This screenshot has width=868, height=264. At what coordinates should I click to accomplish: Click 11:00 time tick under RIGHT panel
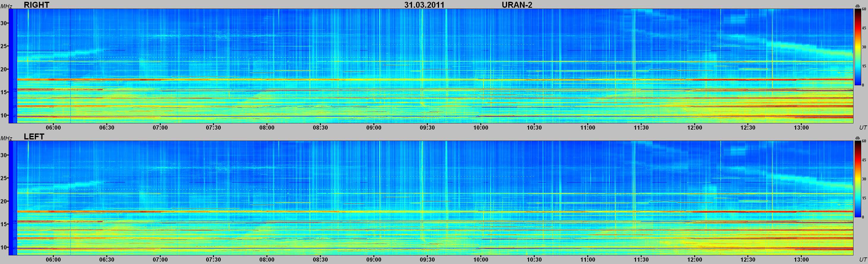[x=587, y=128]
